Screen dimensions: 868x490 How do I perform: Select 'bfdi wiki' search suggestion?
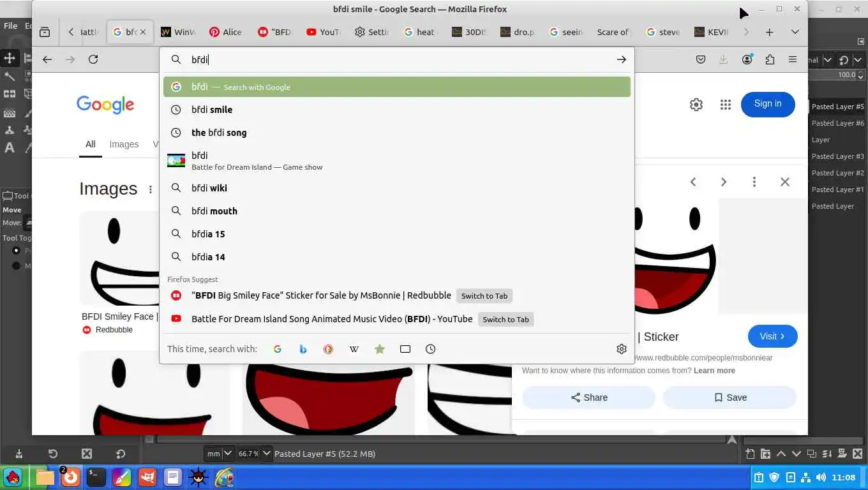coord(397,188)
